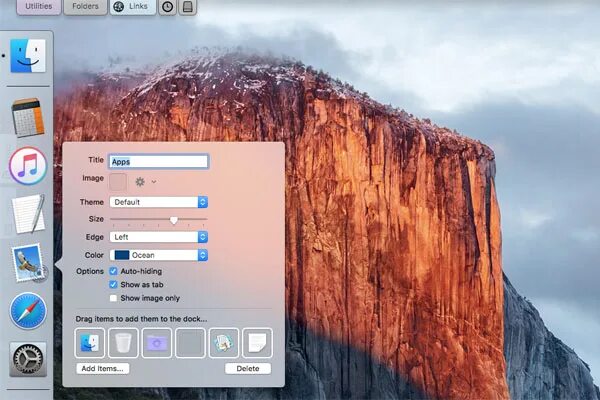Viewport: 600px width, 400px height.
Task: Select the Trash item in drag items row
Action: point(123,343)
